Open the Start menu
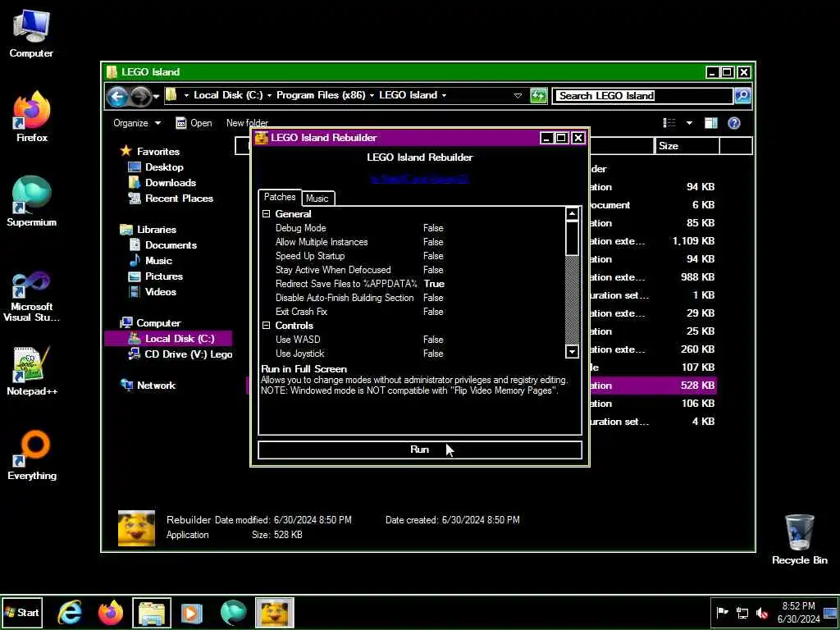Screen dimensions: 840x630 click(21, 612)
